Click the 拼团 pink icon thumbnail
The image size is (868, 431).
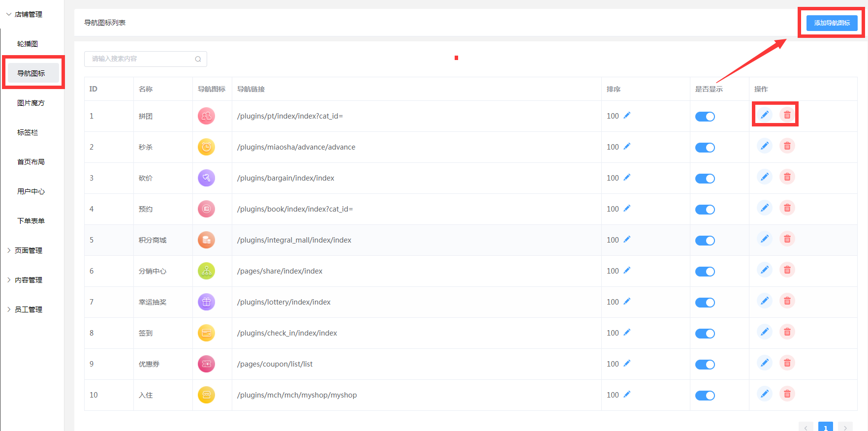[x=206, y=116]
